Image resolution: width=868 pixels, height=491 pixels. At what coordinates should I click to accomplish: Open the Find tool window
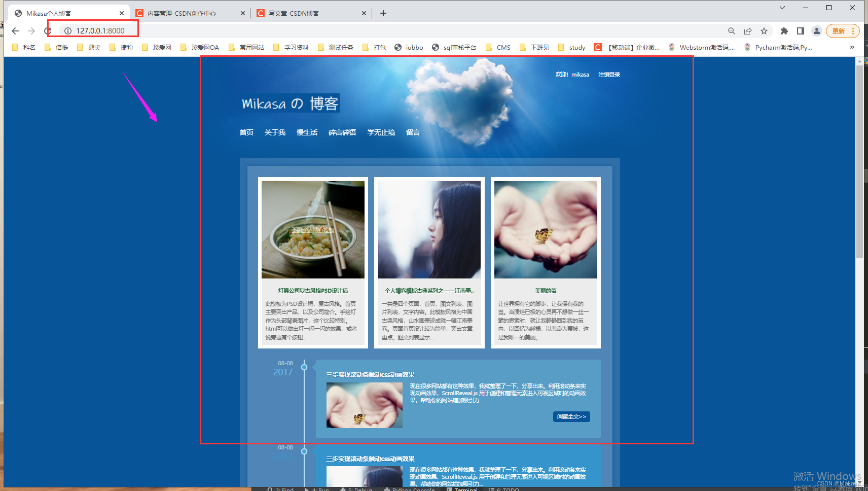281,488
